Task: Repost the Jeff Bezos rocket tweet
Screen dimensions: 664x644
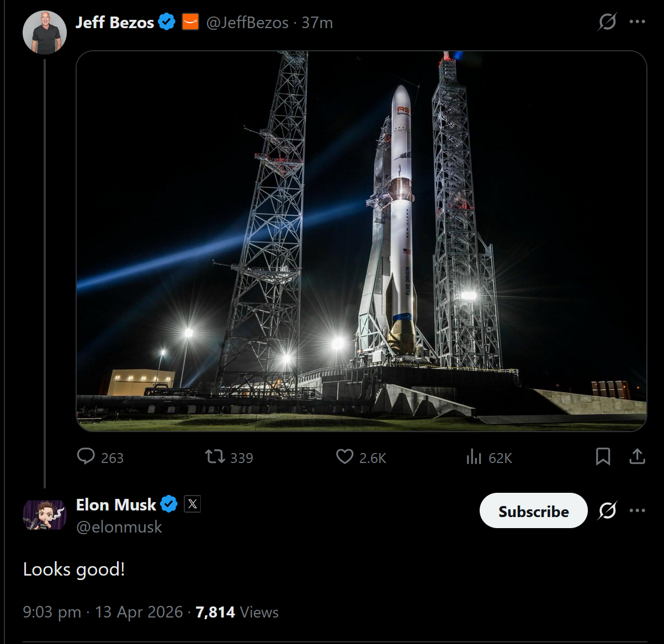Action: [x=215, y=456]
